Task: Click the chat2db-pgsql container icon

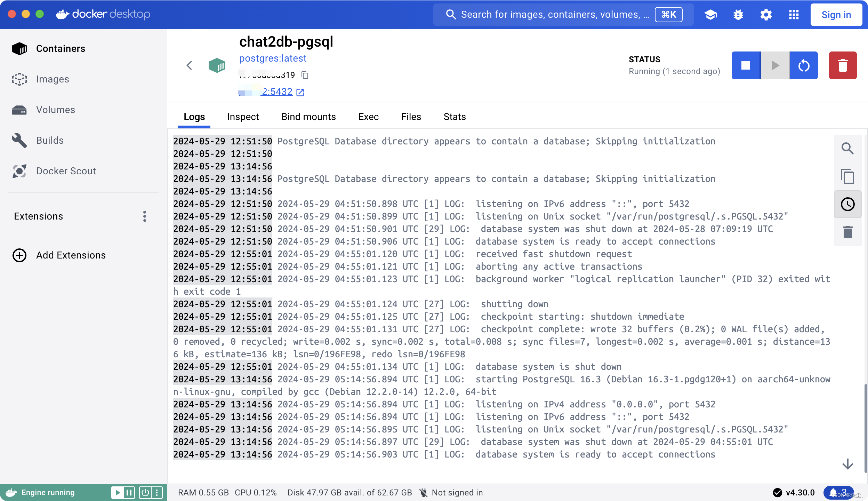Action: coord(217,65)
